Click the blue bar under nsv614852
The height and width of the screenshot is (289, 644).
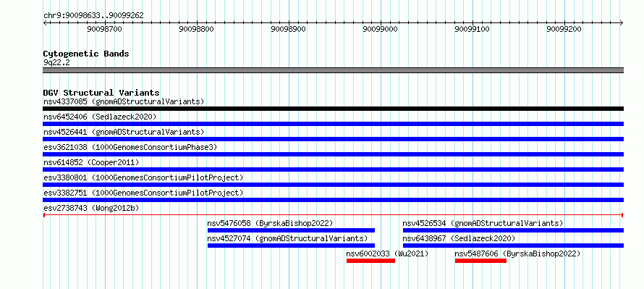point(333,169)
